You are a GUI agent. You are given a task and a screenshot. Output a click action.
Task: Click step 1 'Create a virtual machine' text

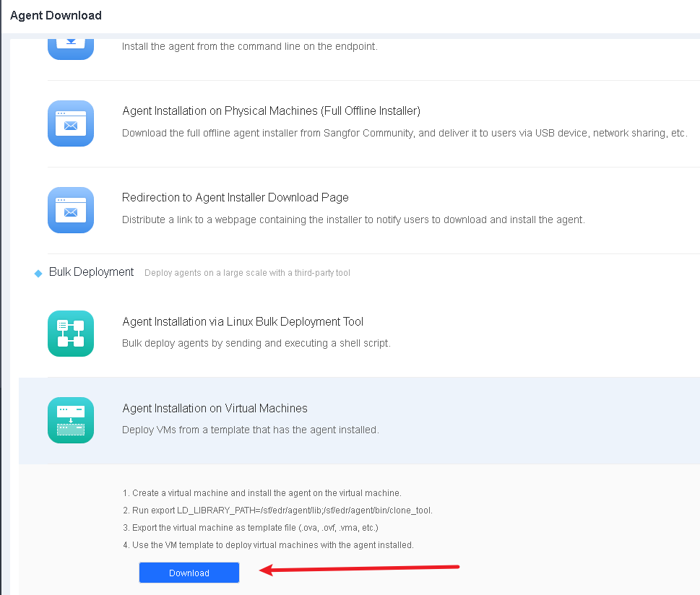[x=262, y=492]
